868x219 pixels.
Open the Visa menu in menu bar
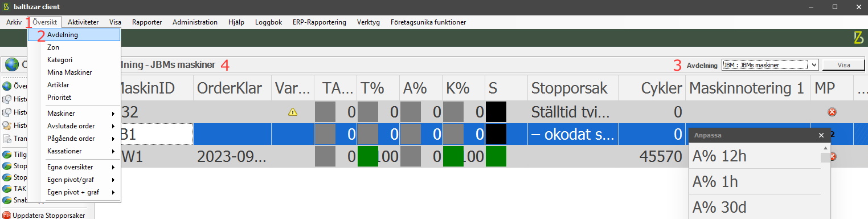115,22
